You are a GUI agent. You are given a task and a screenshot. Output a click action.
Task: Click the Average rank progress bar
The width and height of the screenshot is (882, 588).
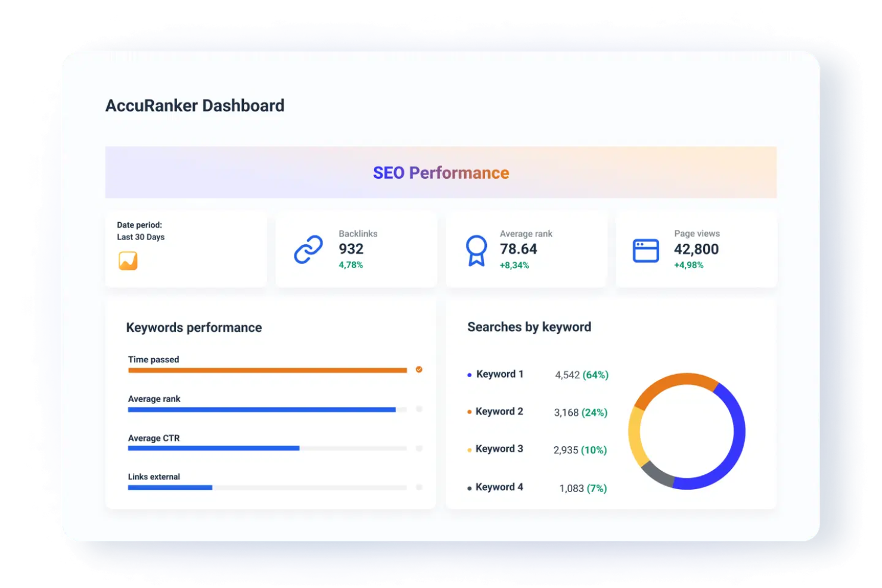coord(262,409)
